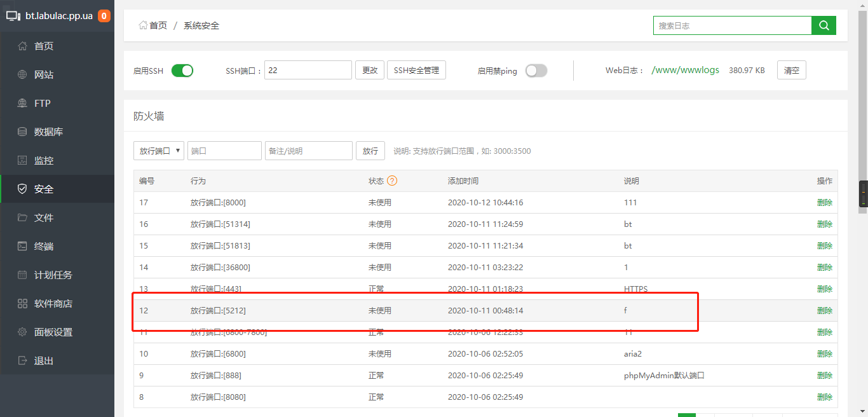868x417 pixels.
Task: Click the orange status help question icon
Action: [392, 181]
